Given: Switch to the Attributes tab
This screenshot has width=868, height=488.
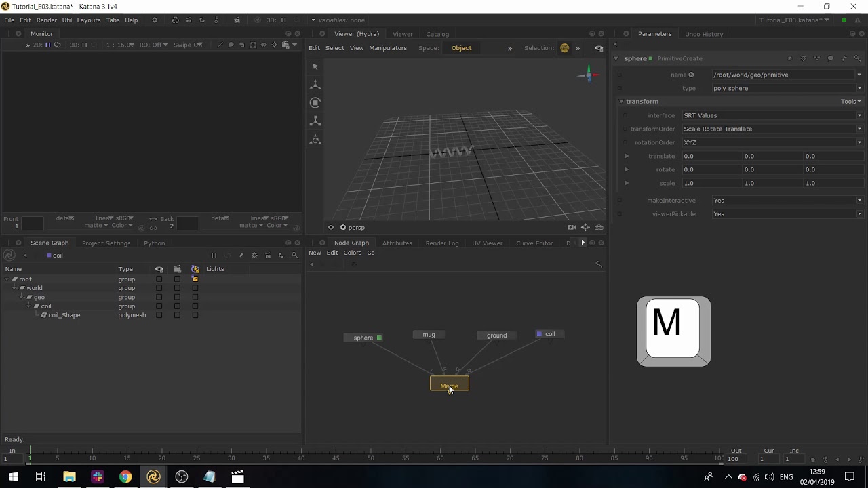Looking at the screenshot, I should 397,243.
